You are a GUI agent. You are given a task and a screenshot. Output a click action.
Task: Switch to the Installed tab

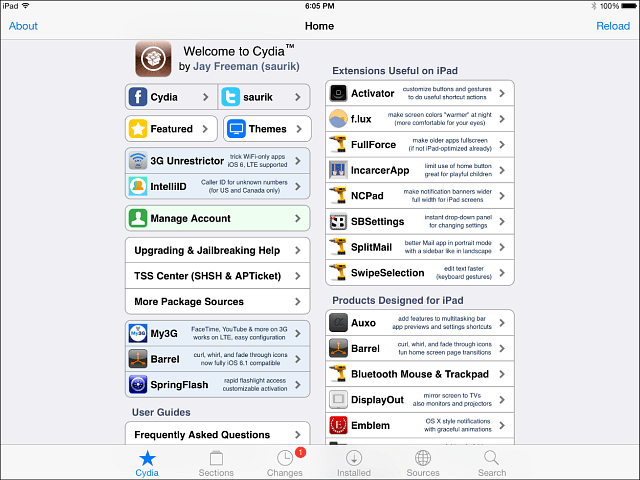coord(354,463)
